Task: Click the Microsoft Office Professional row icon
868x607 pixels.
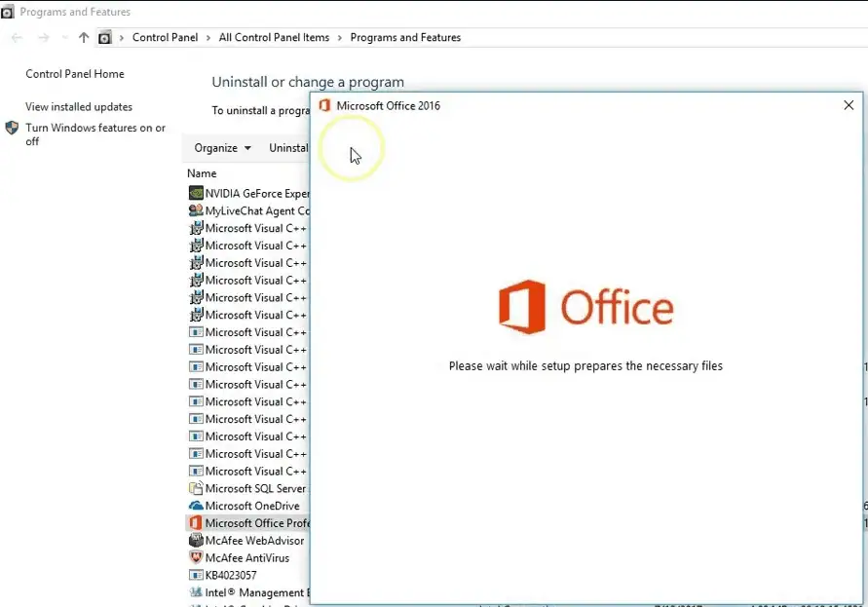Action: (196, 523)
